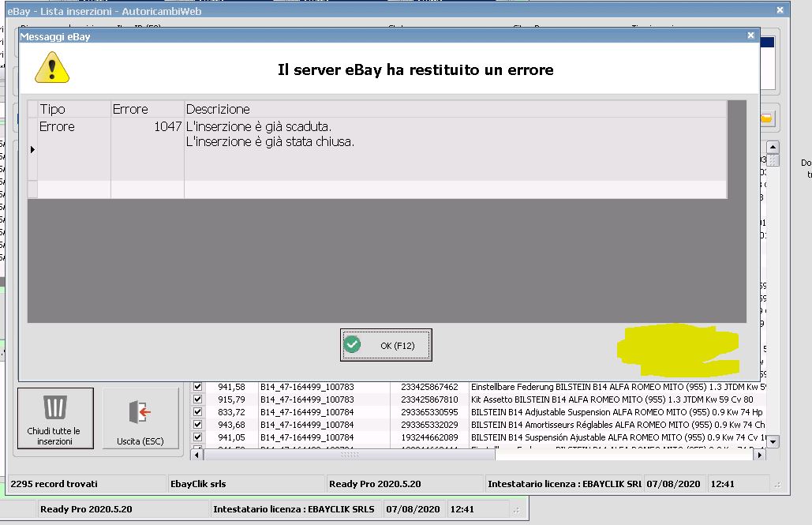Click item ID 293365332029
The height and width of the screenshot is (525, 812).
[x=429, y=425]
